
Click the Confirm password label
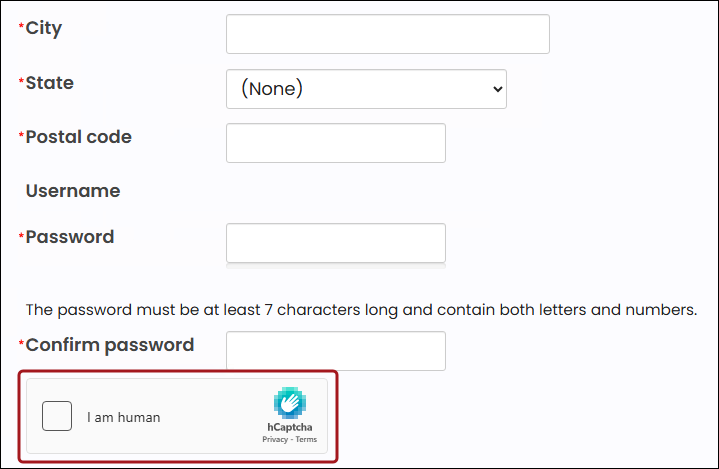[109, 345]
